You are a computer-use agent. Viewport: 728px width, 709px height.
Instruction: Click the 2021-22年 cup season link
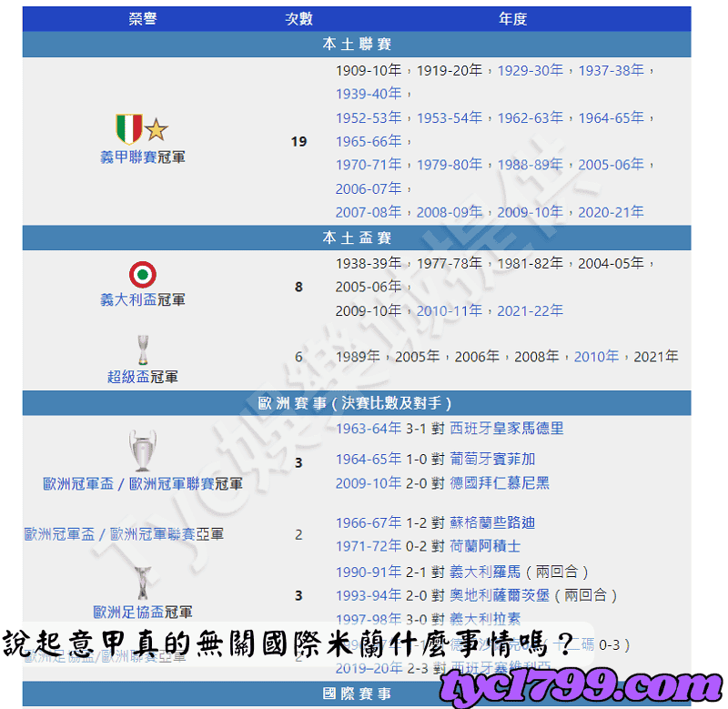coord(531,310)
